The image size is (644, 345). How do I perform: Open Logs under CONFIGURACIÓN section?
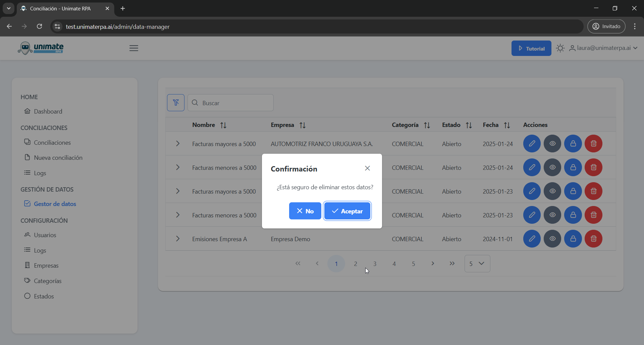pyautogui.click(x=35, y=250)
